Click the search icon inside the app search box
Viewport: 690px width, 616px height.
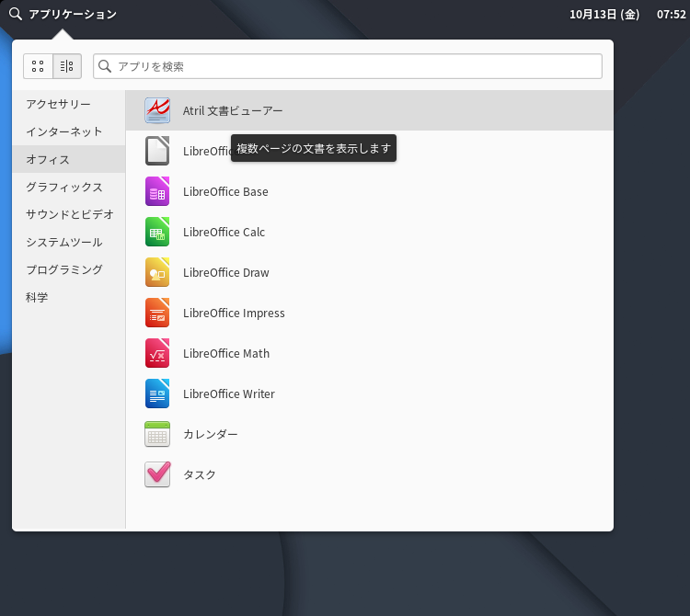tap(105, 66)
